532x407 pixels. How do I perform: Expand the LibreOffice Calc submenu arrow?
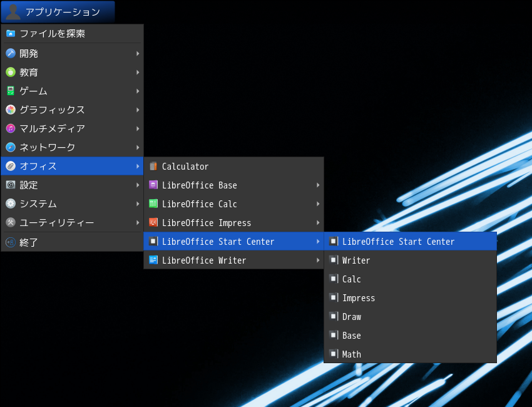point(318,203)
